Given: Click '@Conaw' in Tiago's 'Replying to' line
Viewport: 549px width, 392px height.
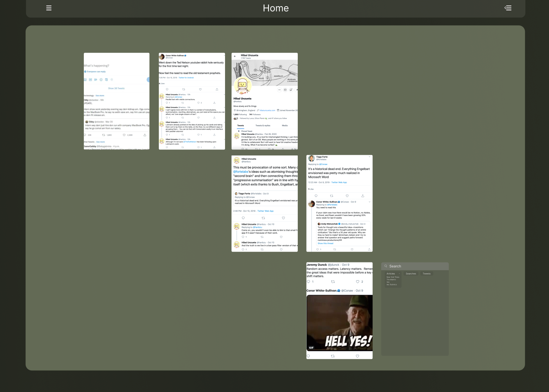Looking at the screenshot, I should 323,164.
